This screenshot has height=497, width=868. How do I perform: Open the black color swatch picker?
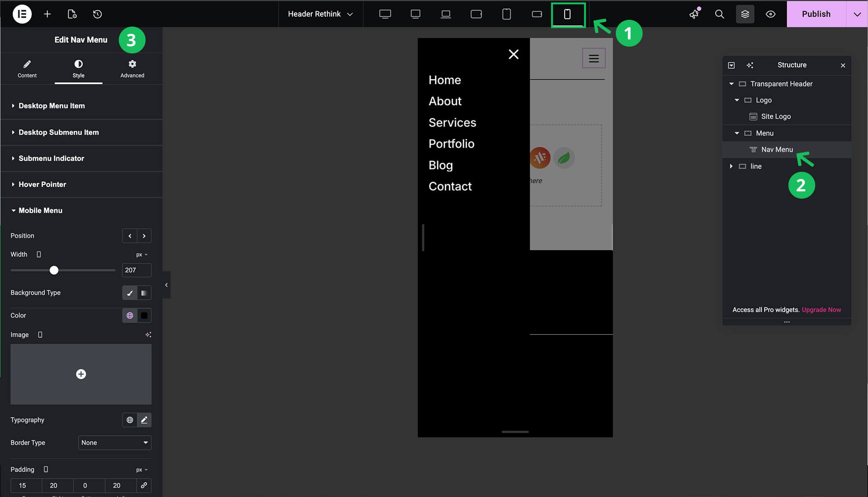144,315
